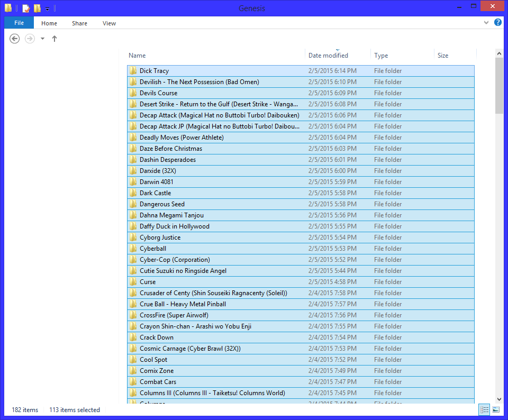Open Customize Quick Access Toolbar dropdown
Screen dimensions: 508x420
pos(48,9)
